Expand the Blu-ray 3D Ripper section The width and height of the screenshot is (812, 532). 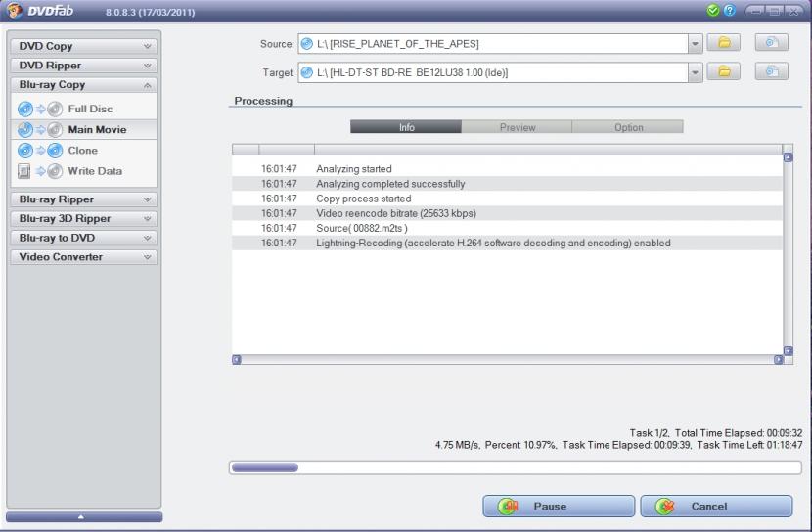point(83,218)
